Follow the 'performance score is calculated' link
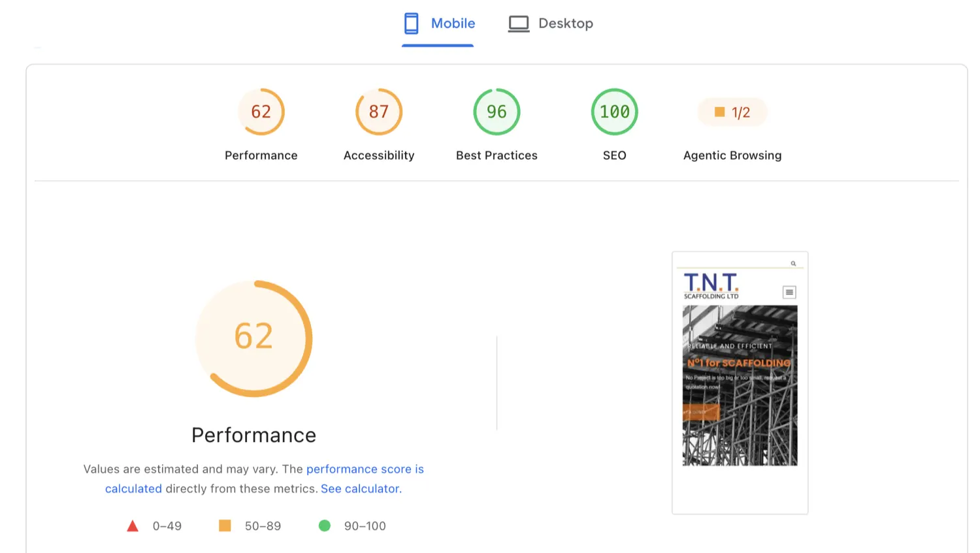980x553 pixels. (365, 469)
